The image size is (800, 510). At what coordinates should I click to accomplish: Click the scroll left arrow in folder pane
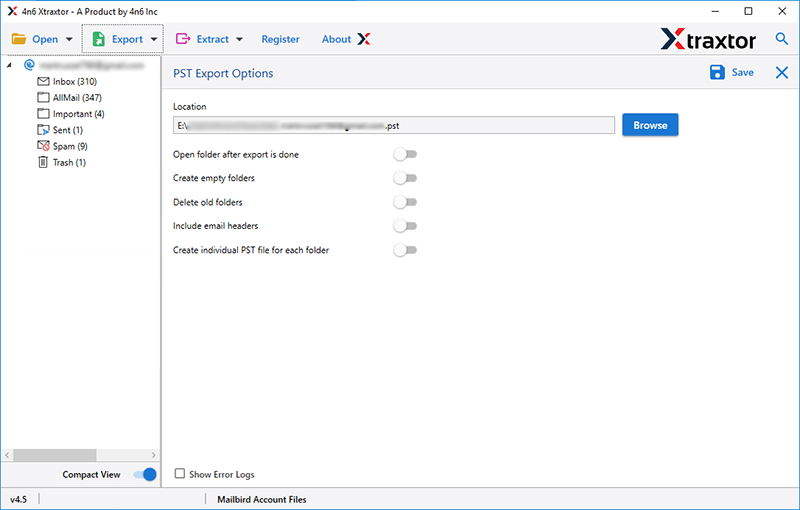(x=7, y=455)
